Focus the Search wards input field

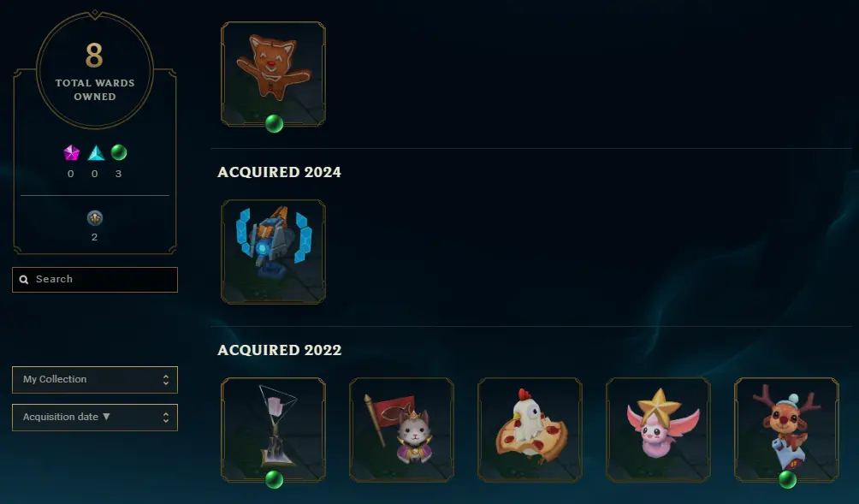point(95,280)
